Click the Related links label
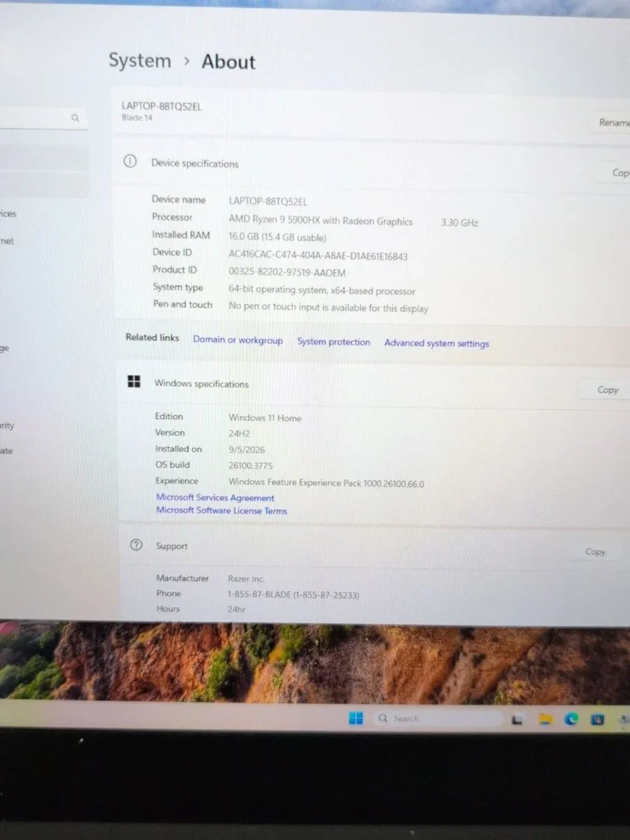 (152, 337)
